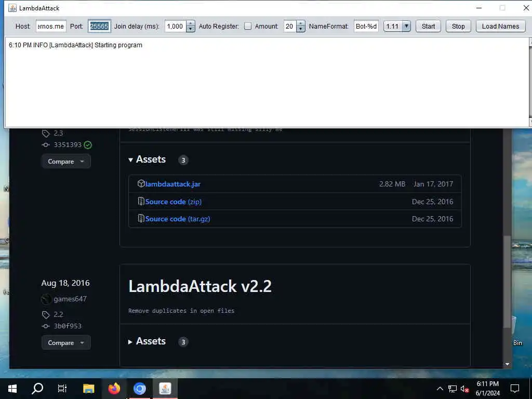This screenshot has width=532, height=399.
Task: Click the LambdaAttack log output area
Action: 267,82
